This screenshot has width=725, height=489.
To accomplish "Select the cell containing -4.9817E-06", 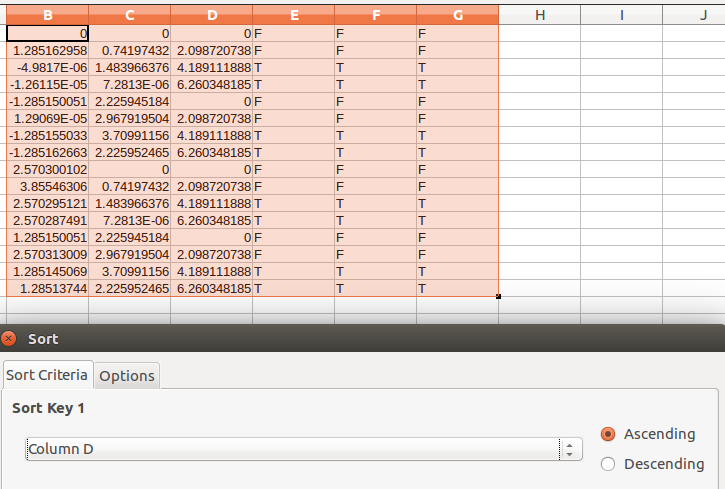I will coord(48,67).
